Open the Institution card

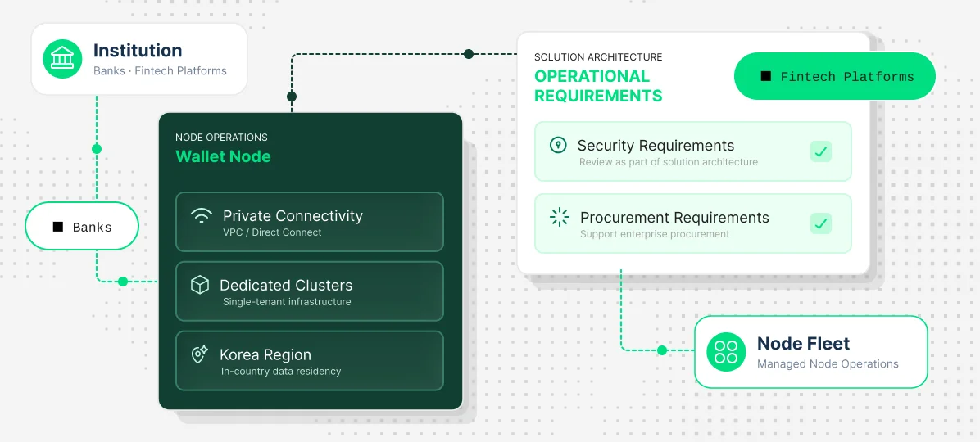(139, 59)
